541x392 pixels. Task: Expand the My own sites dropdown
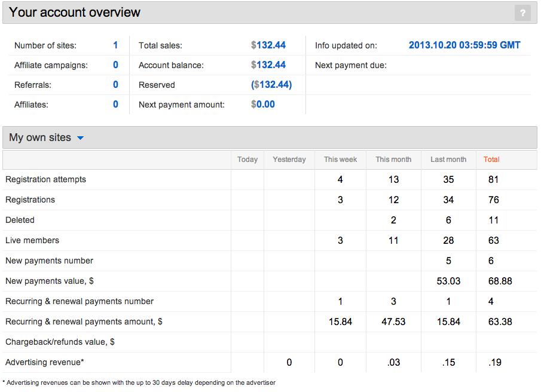pyautogui.click(x=80, y=138)
